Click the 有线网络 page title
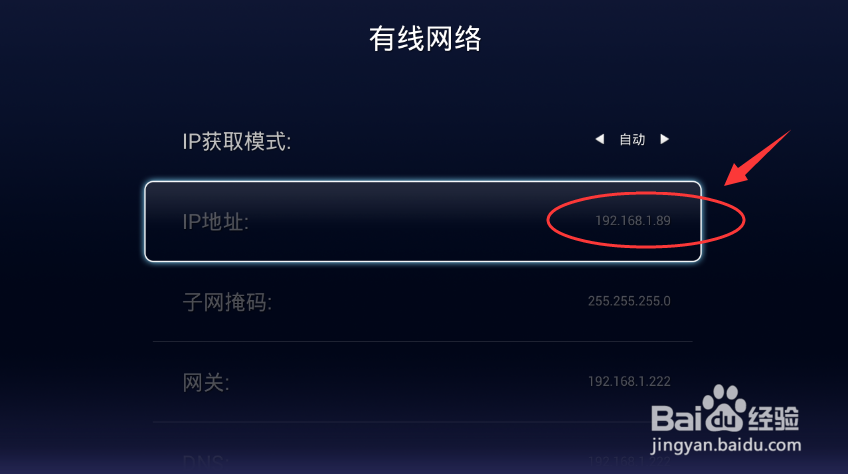The height and width of the screenshot is (474, 848). coord(425,39)
